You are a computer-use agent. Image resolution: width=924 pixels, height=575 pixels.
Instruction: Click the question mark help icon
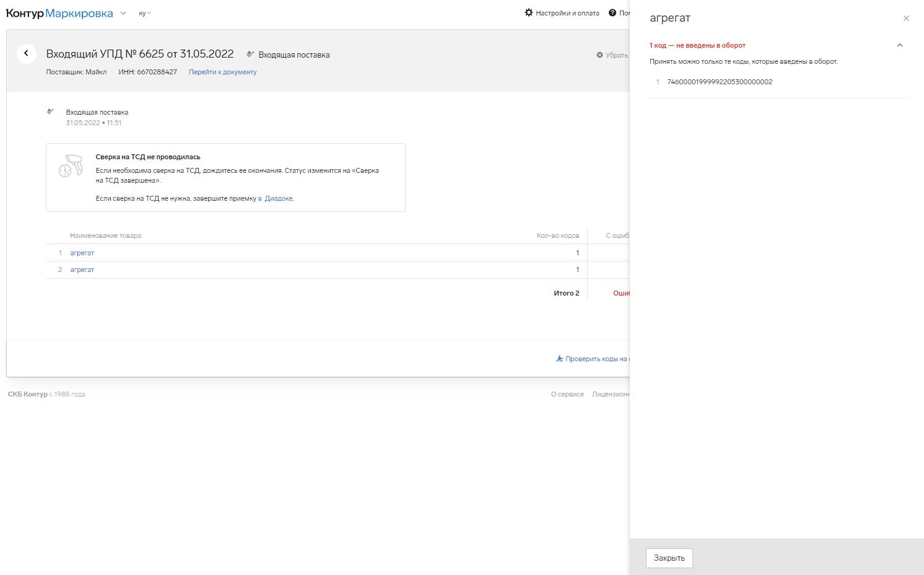pos(612,12)
